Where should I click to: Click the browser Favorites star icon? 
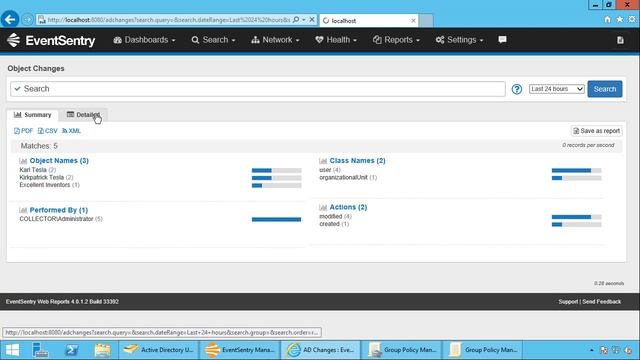tap(620, 19)
